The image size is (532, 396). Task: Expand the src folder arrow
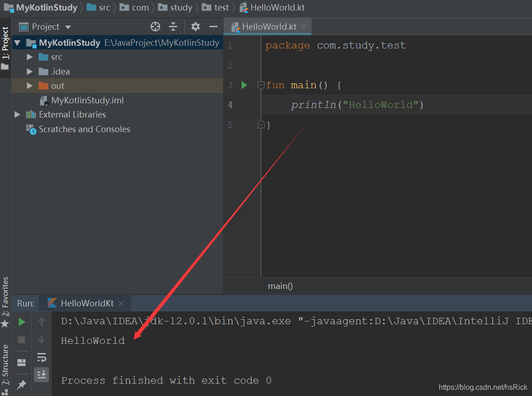click(30, 57)
